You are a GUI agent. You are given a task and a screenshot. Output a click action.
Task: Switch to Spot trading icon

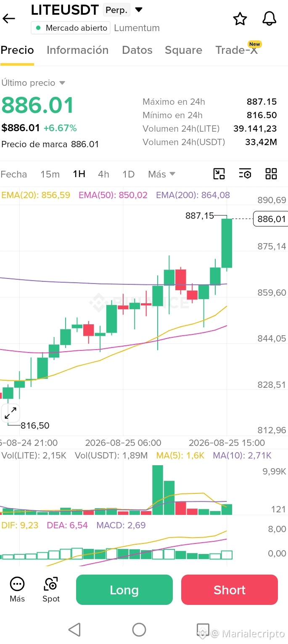click(51, 589)
